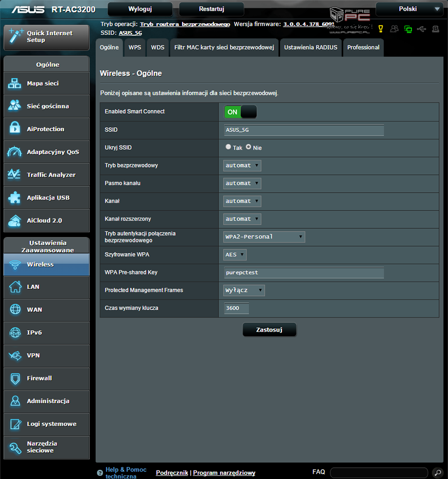Image resolution: width=448 pixels, height=479 pixels.
Task: Open Quick Internet Setup wand icon
Action: 15,36
